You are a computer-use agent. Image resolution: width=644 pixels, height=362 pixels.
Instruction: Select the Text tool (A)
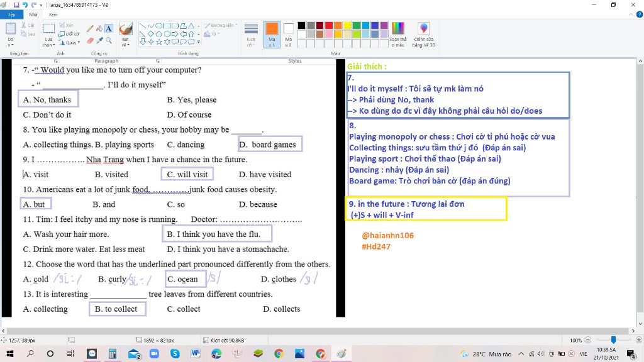(x=108, y=29)
